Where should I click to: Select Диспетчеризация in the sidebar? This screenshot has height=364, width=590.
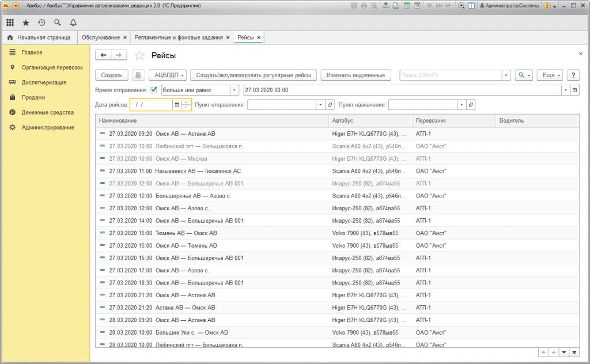44,82
